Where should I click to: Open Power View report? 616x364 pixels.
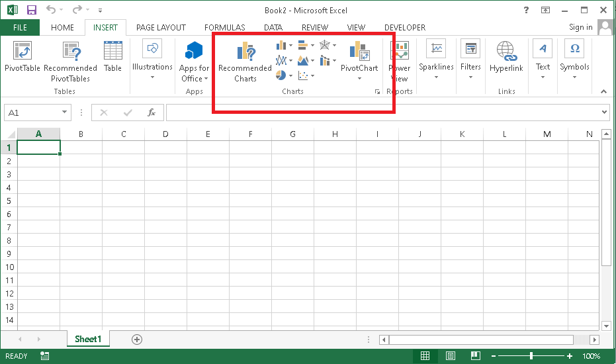click(x=400, y=62)
